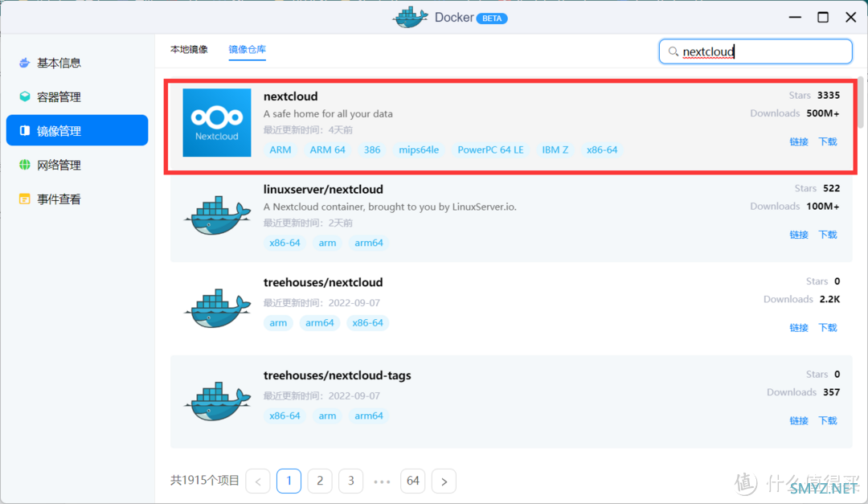Click the ARM 64 tag on nextcloud
This screenshot has width=868, height=504.
coord(328,150)
